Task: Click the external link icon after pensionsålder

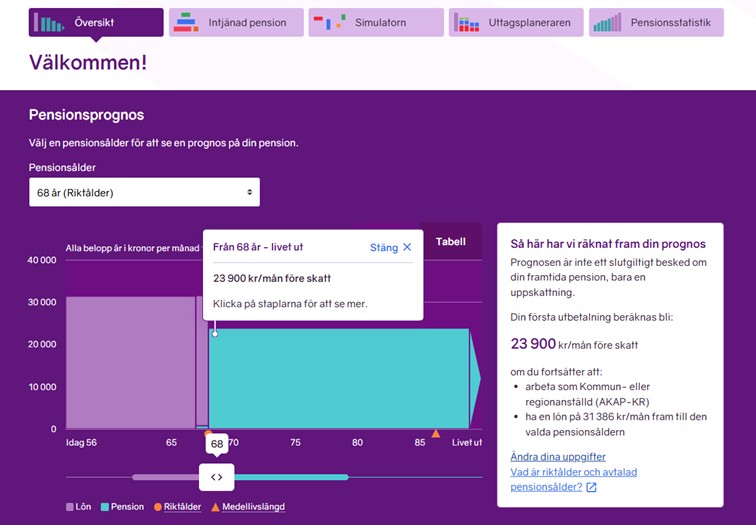Action: click(x=591, y=488)
